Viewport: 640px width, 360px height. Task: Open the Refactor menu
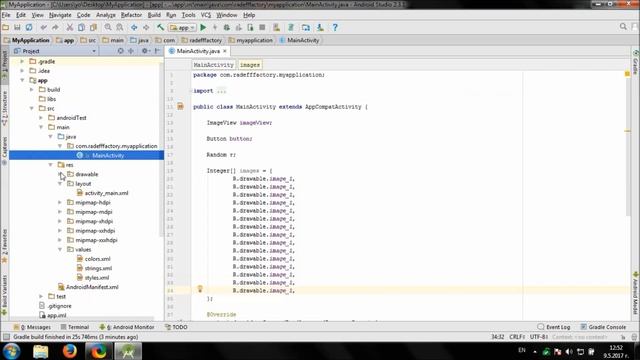click(x=131, y=15)
